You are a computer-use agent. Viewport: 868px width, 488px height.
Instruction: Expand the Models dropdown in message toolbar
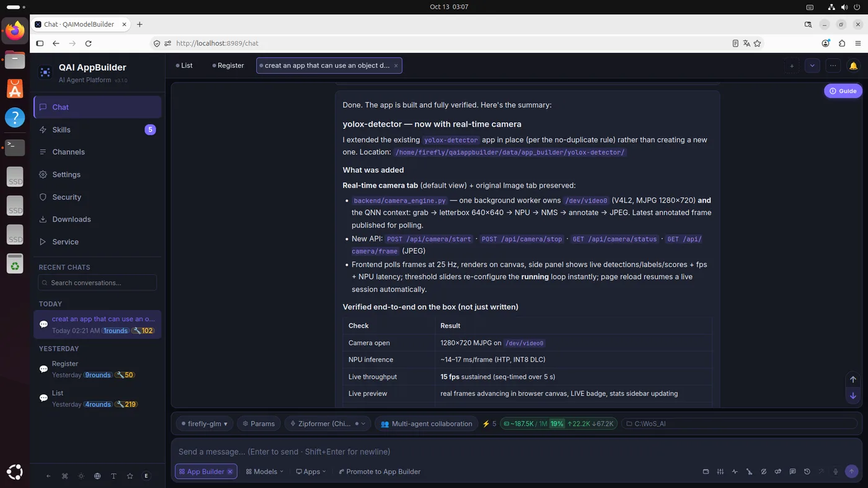[x=265, y=471]
